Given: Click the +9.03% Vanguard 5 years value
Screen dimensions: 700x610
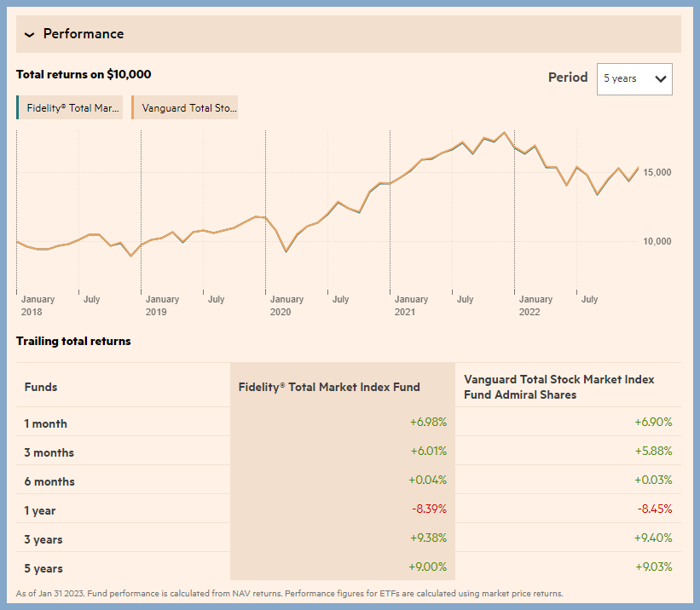Looking at the screenshot, I should click(654, 567).
